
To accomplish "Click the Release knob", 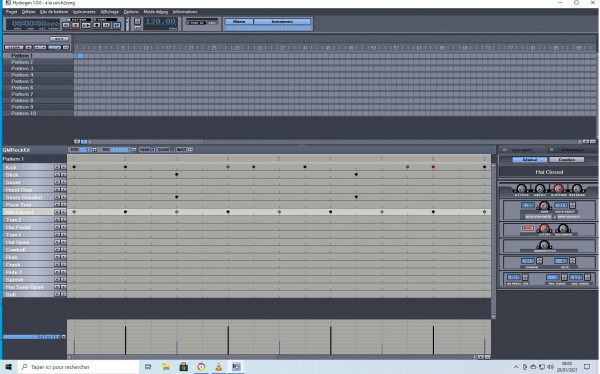I will coord(577,188).
